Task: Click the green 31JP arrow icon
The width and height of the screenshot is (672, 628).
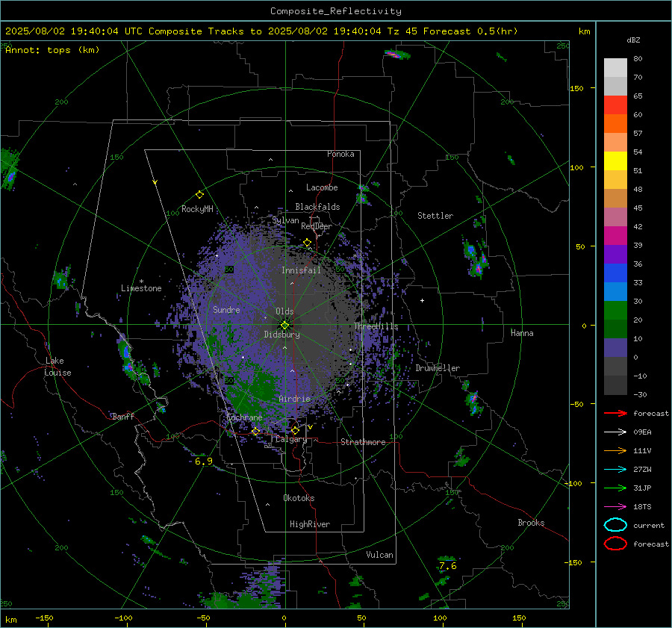Action: pos(615,488)
